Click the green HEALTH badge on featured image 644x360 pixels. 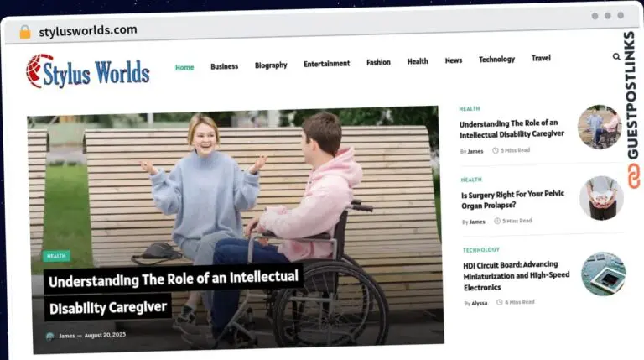point(56,256)
